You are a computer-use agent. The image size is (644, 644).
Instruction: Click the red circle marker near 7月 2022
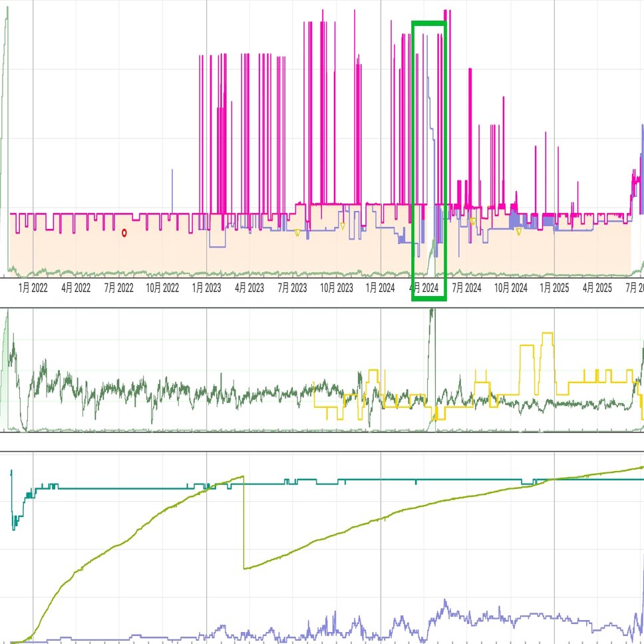coord(124,233)
